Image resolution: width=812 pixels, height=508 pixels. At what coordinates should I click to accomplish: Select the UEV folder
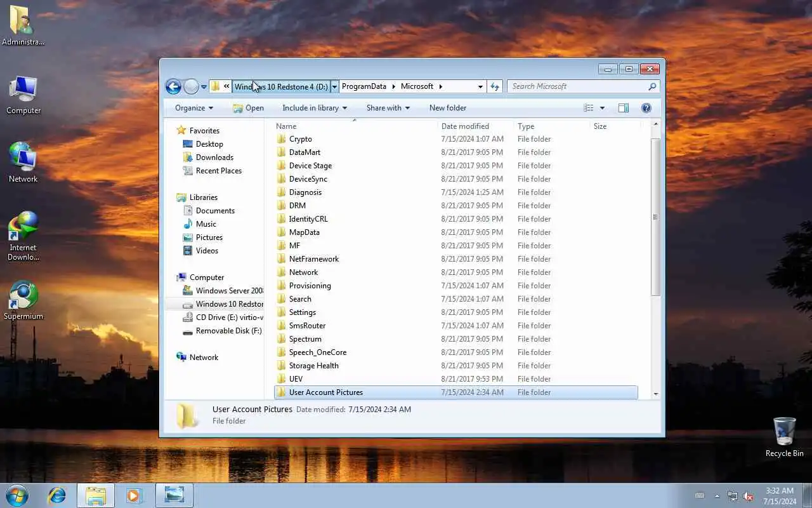[x=455, y=379]
